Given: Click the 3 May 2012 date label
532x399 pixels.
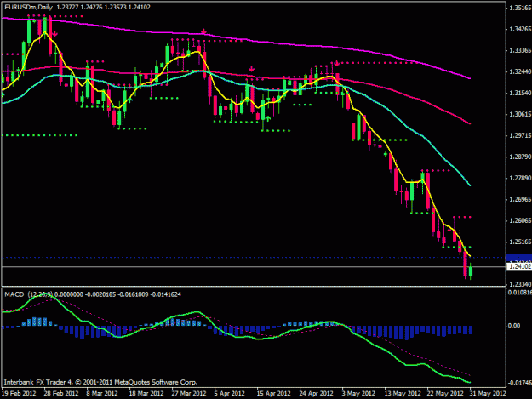Looking at the screenshot, I should pyautogui.click(x=358, y=394).
